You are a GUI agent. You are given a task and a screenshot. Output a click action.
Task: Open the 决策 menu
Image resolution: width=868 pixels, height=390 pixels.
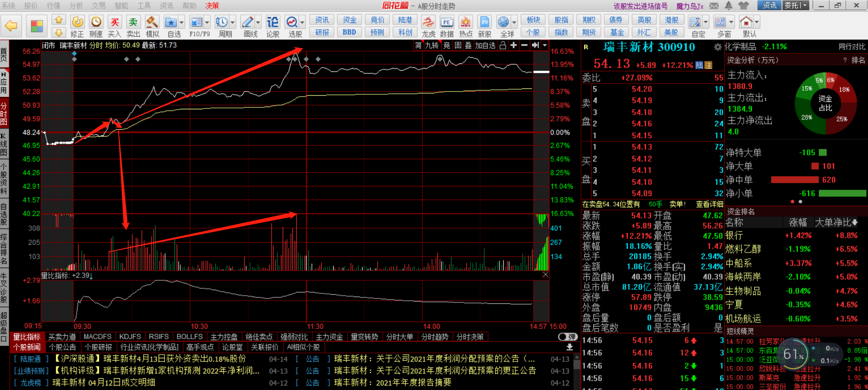pos(212,5)
